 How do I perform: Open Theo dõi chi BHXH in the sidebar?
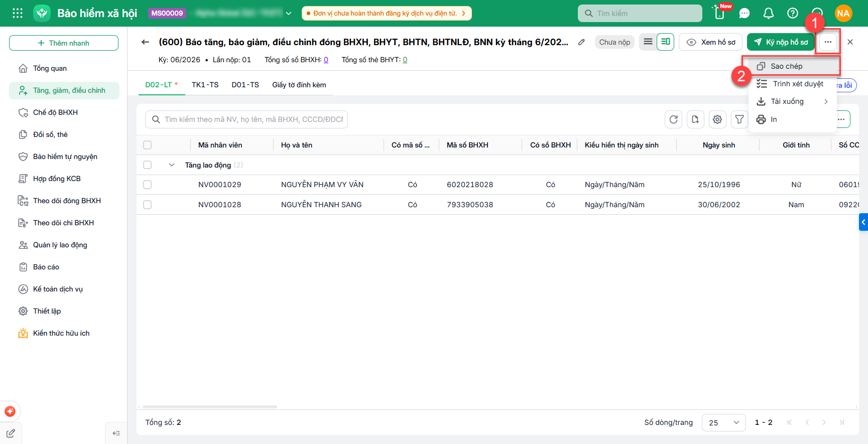pos(64,223)
